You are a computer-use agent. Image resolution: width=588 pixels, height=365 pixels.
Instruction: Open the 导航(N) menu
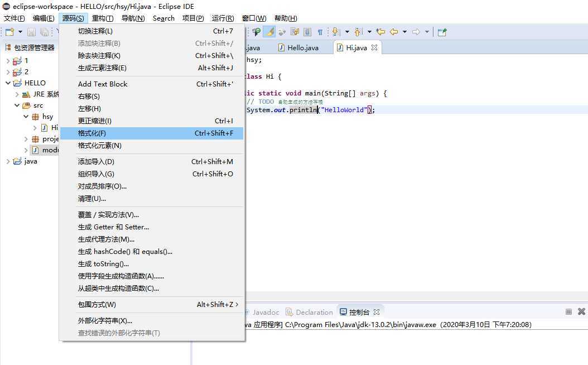133,18
